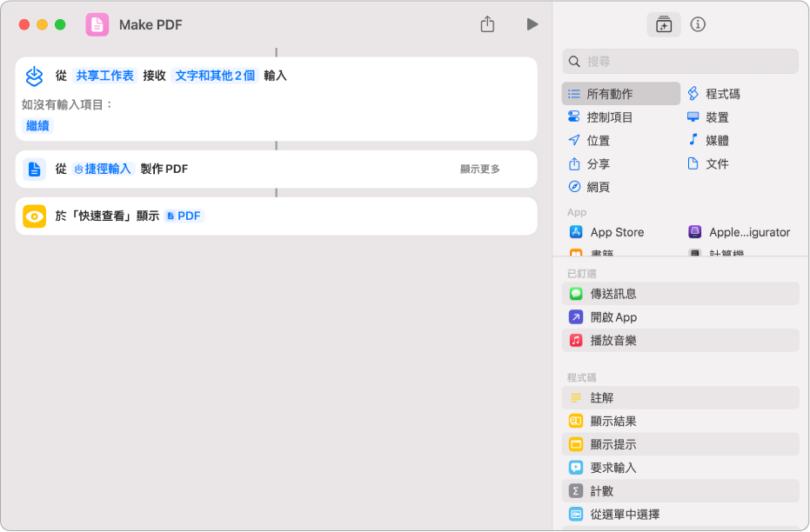This screenshot has height=532, width=810.
Task: Click the Make PDF shortcut icon
Action: 97,24
